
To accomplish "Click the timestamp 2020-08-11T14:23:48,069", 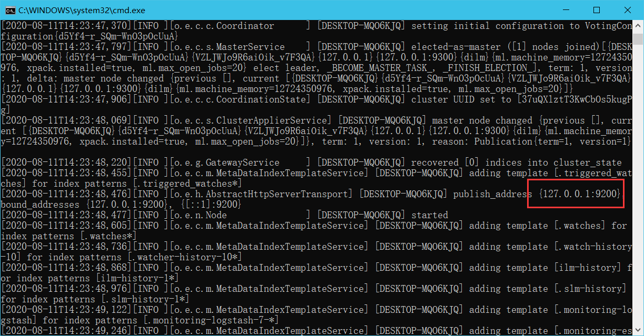I will [x=66, y=120].
